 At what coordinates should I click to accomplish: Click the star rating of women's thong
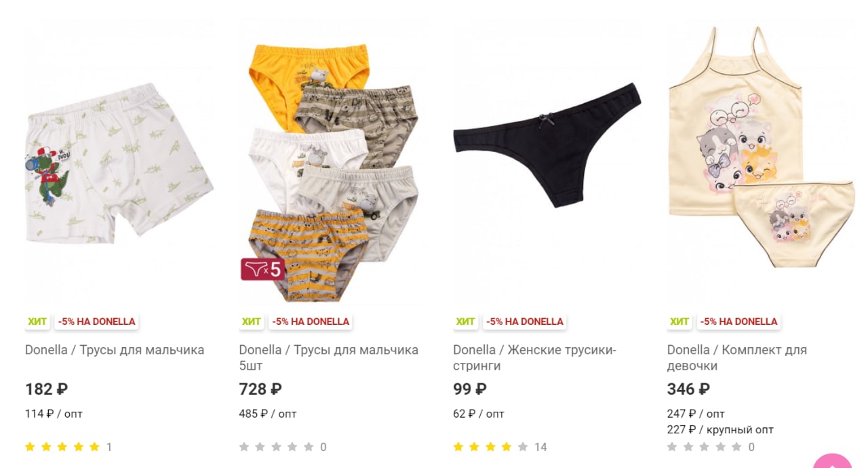(490, 447)
